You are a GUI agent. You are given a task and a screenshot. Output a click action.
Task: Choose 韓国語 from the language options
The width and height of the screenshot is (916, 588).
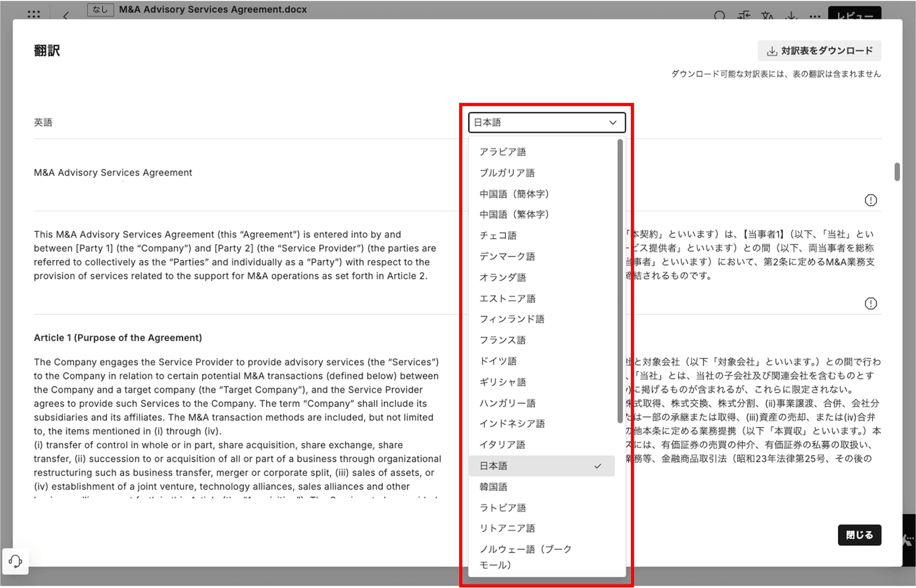[x=493, y=487]
